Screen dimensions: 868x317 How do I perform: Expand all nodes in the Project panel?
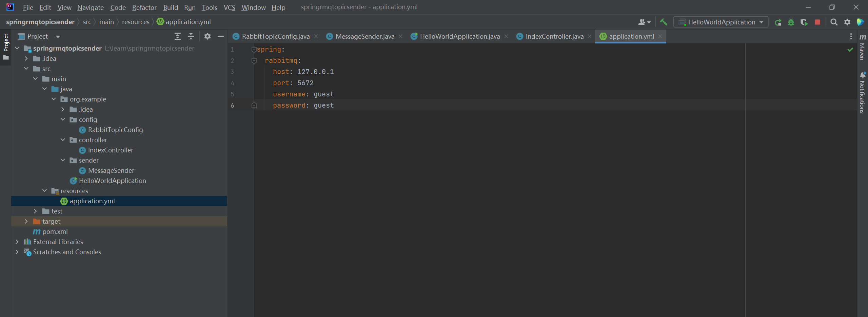(178, 36)
